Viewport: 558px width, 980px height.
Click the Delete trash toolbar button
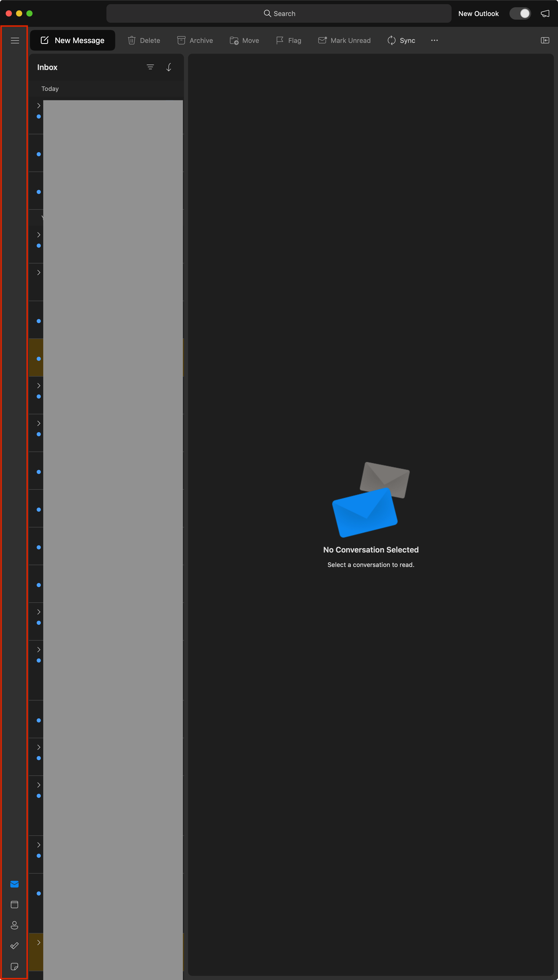pos(144,41)
